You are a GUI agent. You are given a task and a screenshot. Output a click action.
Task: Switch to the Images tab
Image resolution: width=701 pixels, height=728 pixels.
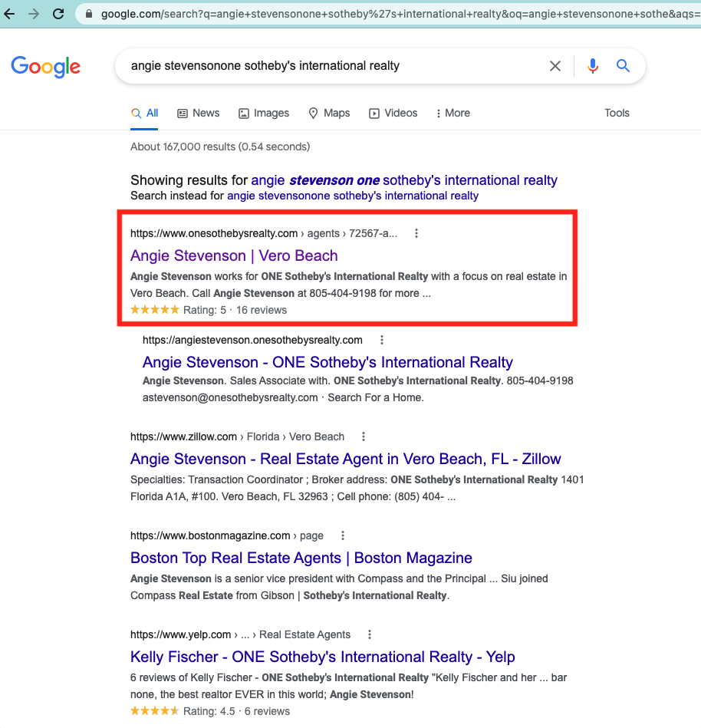click(264, 114)
